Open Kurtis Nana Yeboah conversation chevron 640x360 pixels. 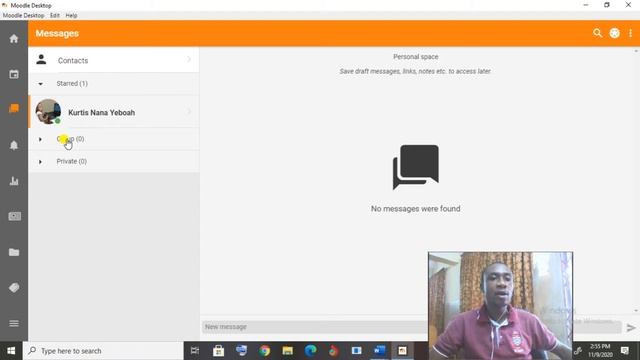(x=189, y=111)
